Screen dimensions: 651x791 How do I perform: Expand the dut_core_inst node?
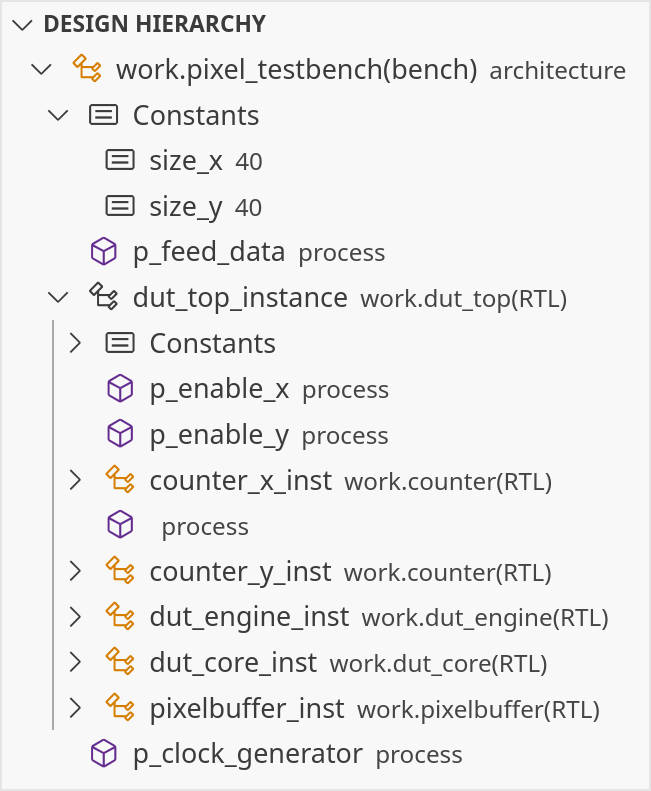point(74,663)
